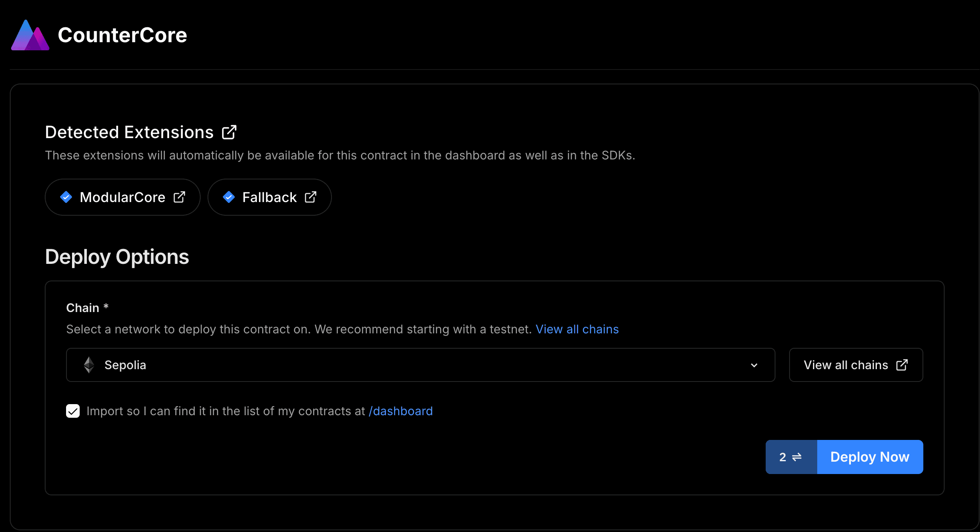Click the CounterCore triangle logo
The width and height of the screenshot is (980, 532).
coord(30,35)
